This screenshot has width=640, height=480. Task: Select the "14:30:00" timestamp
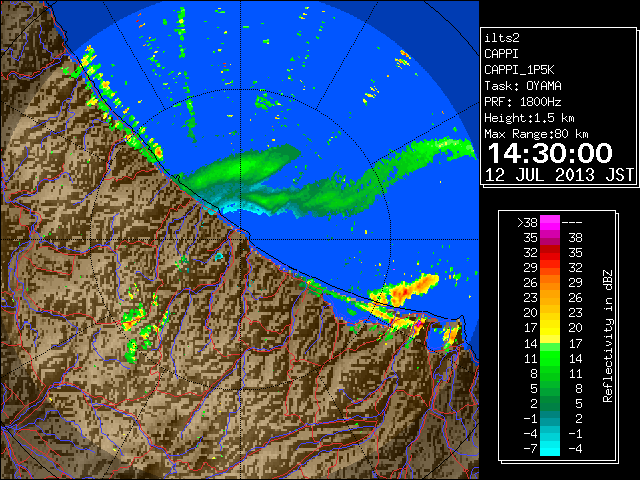click(x=550, y=153)
